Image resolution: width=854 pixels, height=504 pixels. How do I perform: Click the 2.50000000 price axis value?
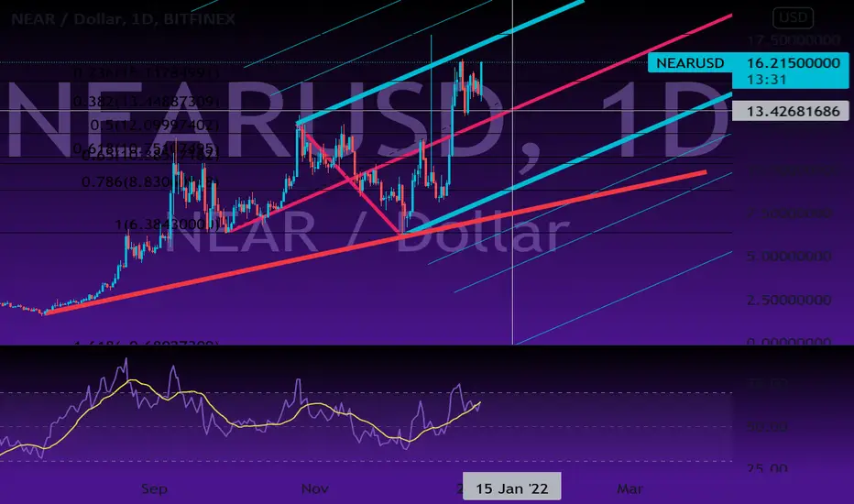(789, 301)
